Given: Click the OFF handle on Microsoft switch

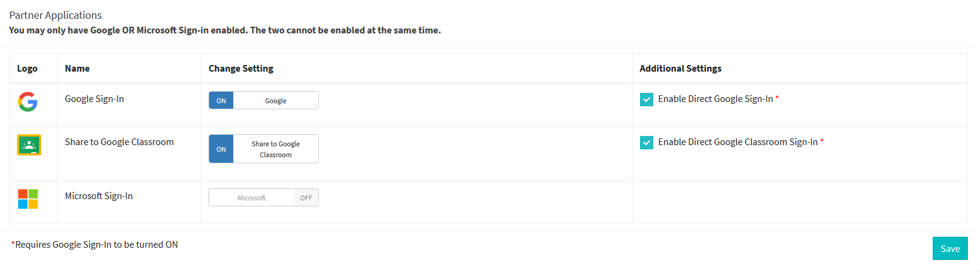Looking at the screenshot, I should 306,198.
